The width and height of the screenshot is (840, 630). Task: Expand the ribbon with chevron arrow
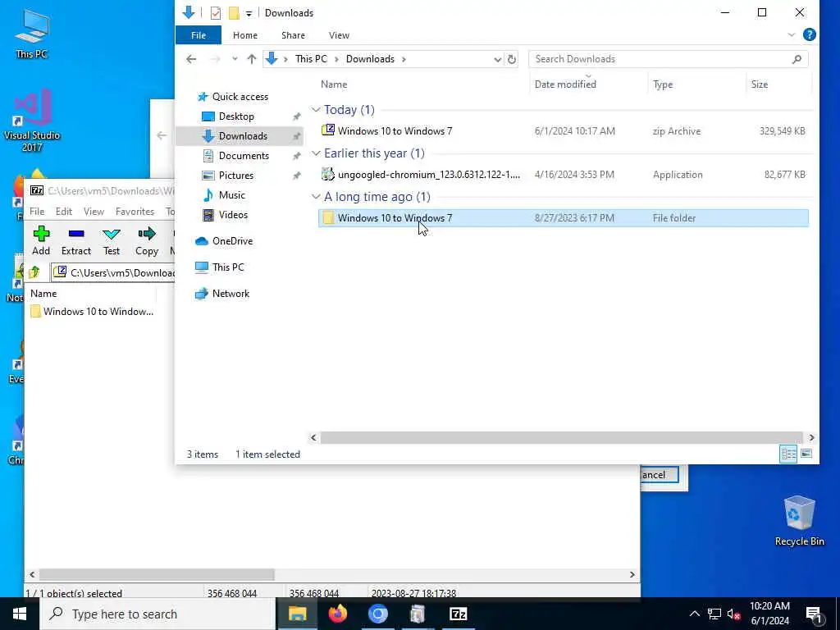[x=792, y=34]
